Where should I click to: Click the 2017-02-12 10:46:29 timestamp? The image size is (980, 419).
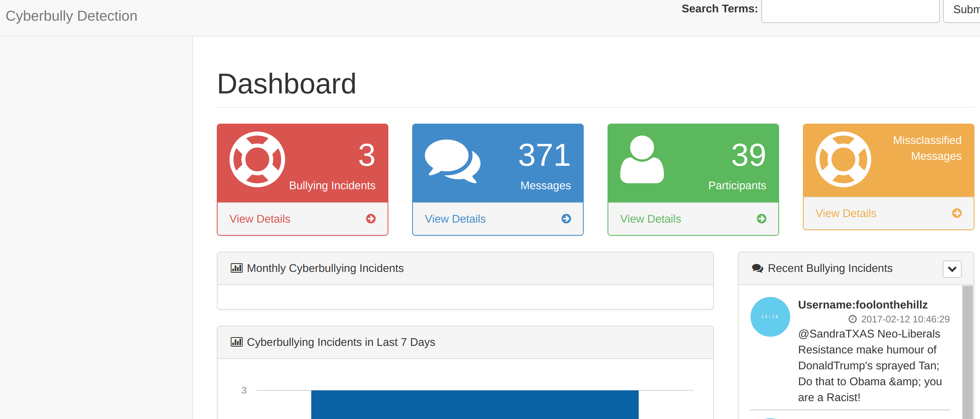(905, 319)
